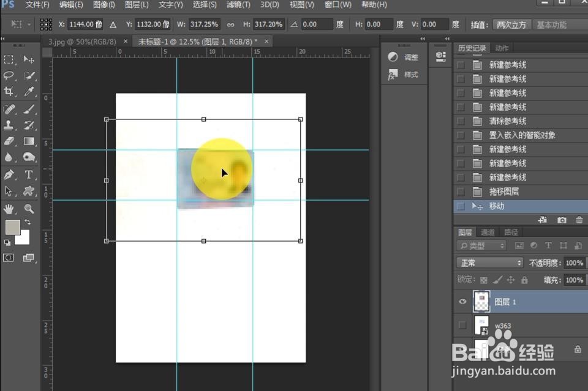Hide the 图层 1 layer
This screenshot has height=391, width=588.
click(462, 302)
